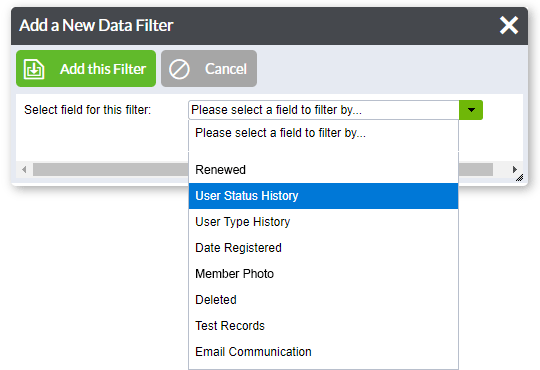
Task: Click the horizontal scrollbar right arrow
Action: [x=515, y=169]
